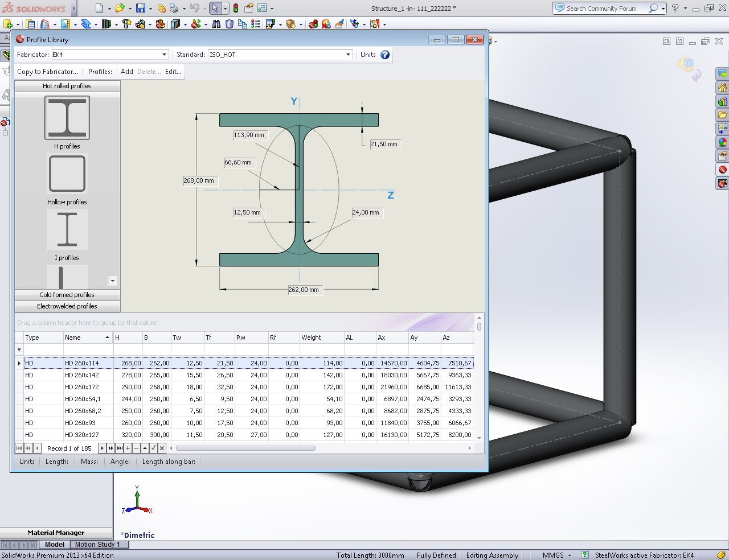Click the Units button next to Standard
This screenshot has width=729, height=560.
(368, 55)
